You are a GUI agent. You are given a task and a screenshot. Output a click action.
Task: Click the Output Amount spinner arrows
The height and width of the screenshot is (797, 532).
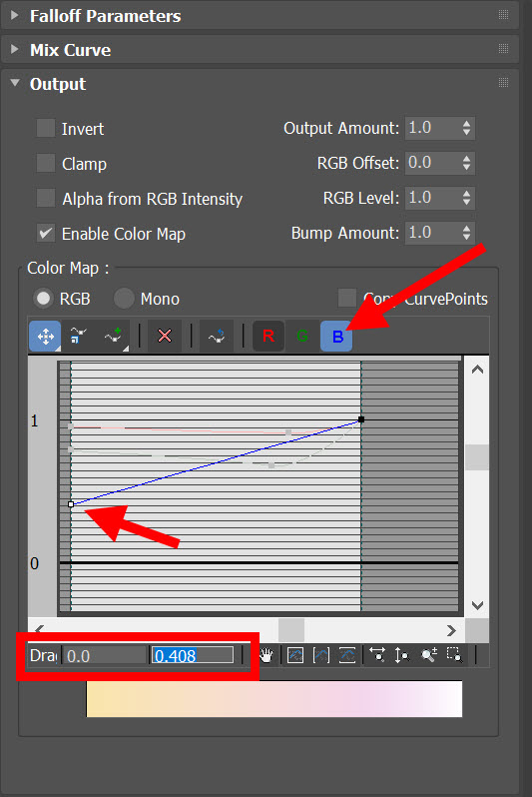pyautogui.click(x=466, y=128)
